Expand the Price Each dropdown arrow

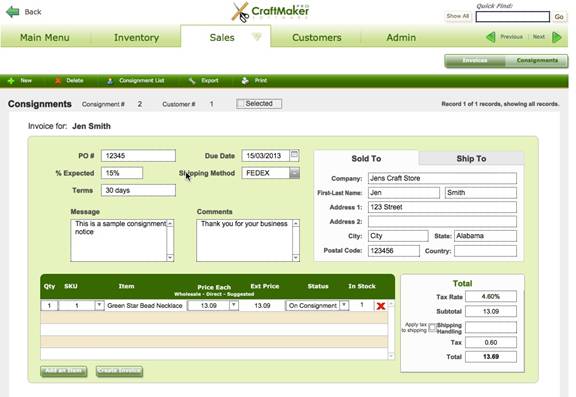point(234,305)
